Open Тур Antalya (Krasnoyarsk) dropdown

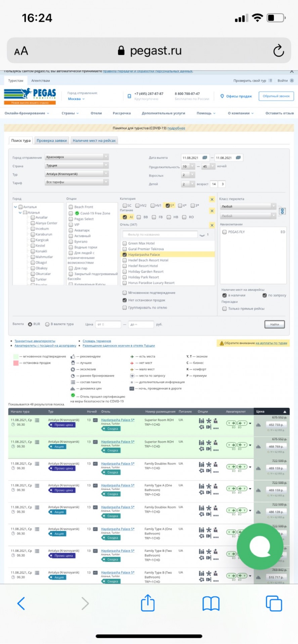click(77, 174)
